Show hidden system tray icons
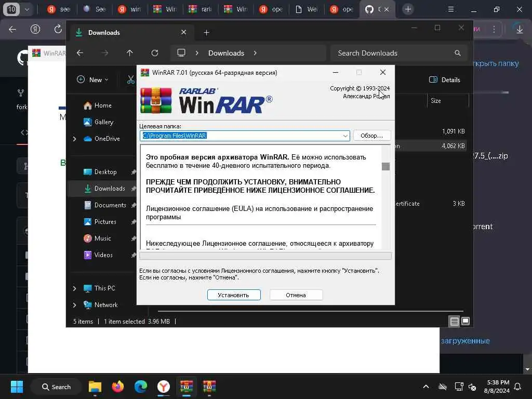532x399 pixels. point(426,387)
